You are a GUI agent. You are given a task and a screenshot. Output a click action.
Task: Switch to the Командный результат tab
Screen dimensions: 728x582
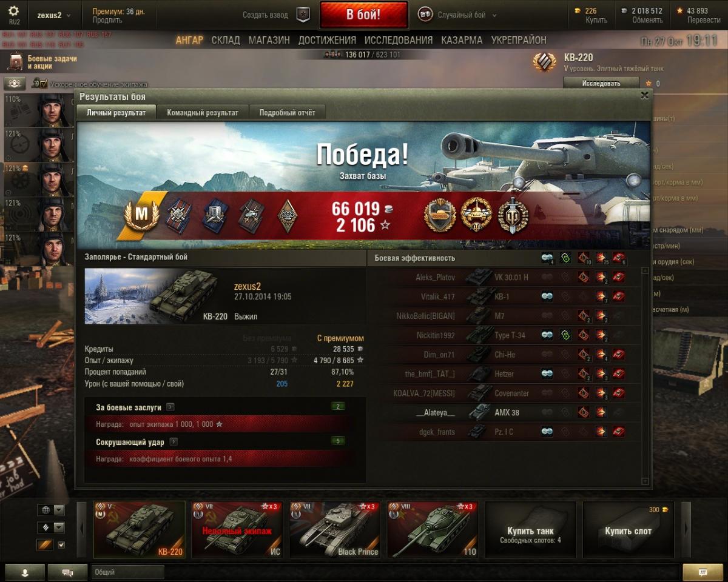click(x=203, y=112)
